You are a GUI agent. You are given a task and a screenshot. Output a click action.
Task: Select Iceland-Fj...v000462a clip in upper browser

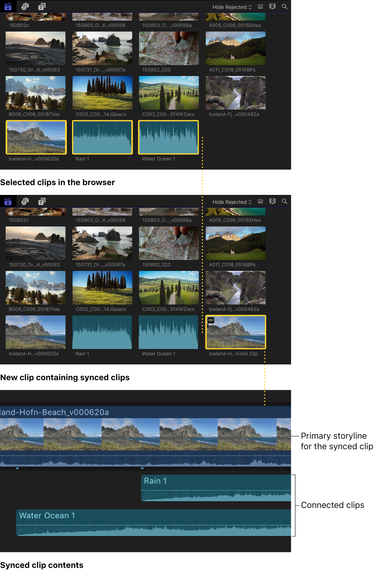(x=236, y=93)
